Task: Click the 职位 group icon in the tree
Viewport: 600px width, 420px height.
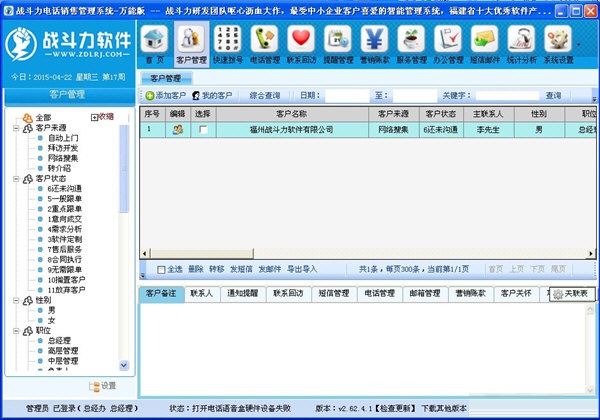Action: pyautogui.click(x=28, y=331)
